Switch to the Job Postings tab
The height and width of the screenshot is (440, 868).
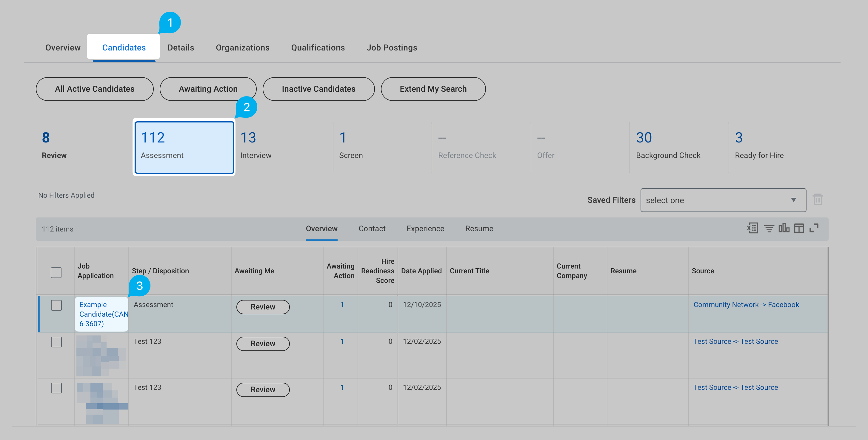(x=392, y=47)
